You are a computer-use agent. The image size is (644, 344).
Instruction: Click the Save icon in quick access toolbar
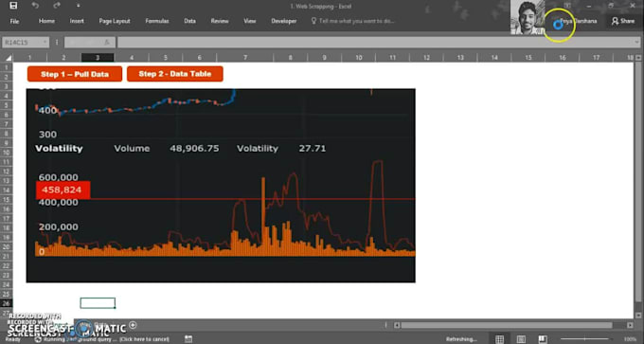coord(13,6)
